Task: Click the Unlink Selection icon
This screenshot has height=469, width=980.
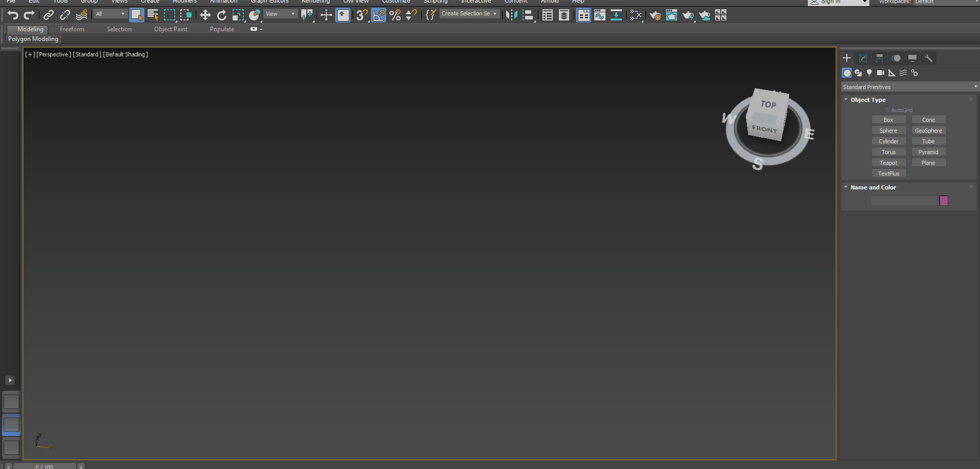Action: coord(65,15)
